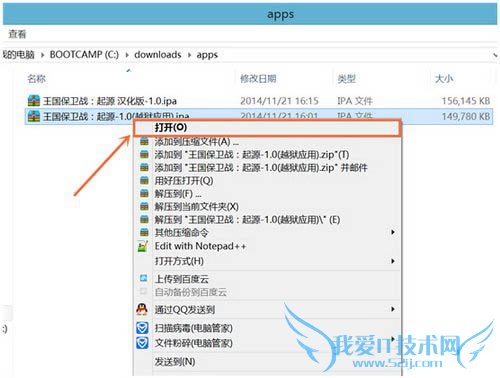Choose 添加到 zip 并邮件 menu entry
This screenshot has width=500, height=378.
(x=267, y=168)
